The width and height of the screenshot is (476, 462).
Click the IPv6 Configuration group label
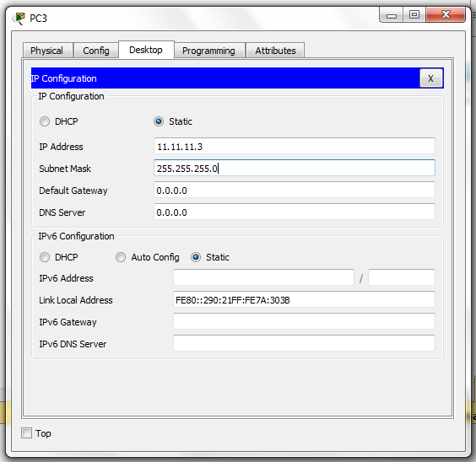coord(76,236)
